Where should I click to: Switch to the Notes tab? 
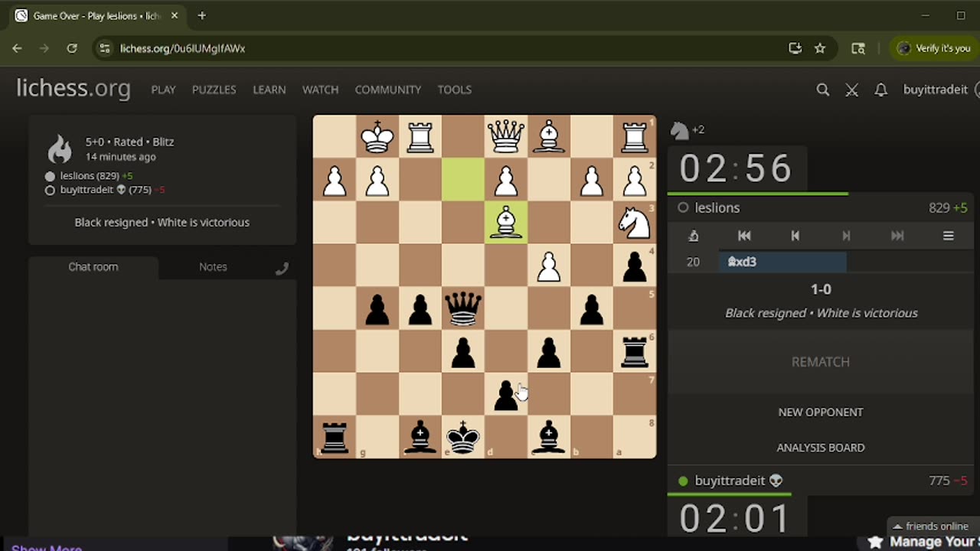point(213,267)
